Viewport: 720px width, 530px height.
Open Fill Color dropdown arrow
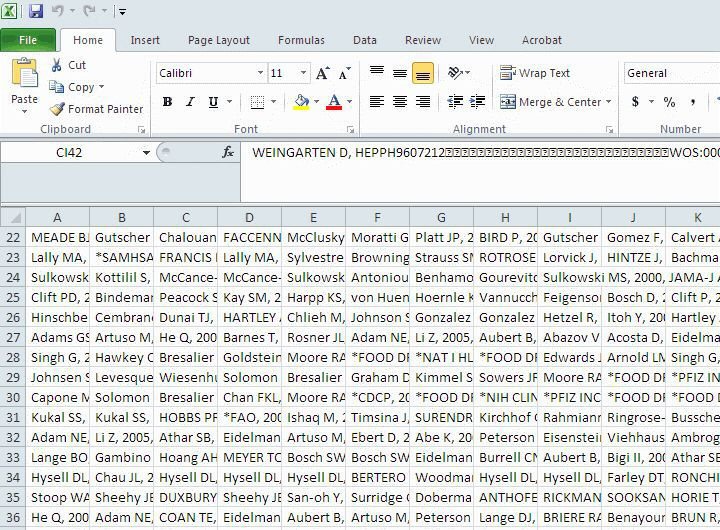point(316,101)
